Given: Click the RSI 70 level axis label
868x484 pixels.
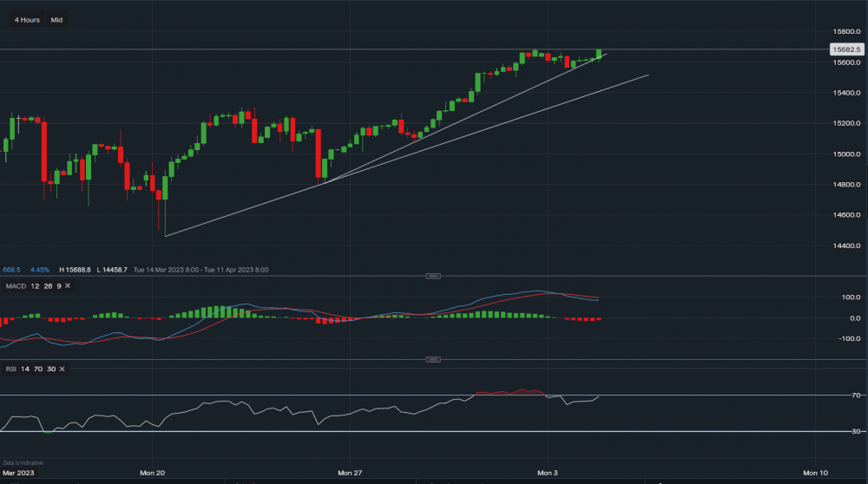Looking at the screenshot, I should coord(857,396).
